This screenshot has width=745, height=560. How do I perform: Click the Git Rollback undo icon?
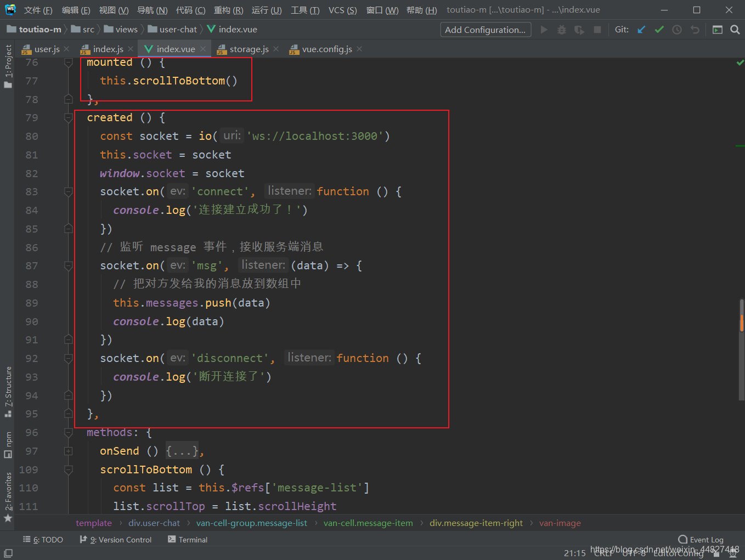click(x=695, y=30)
